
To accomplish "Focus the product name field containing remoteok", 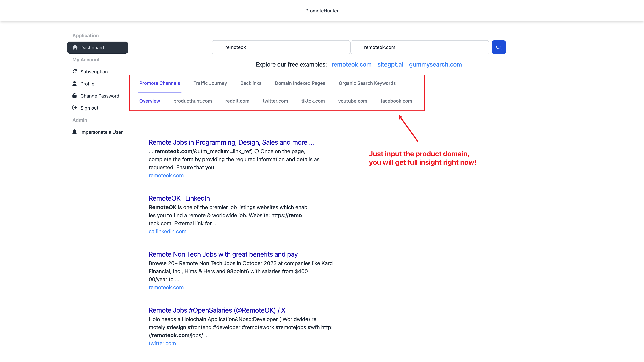I will click(x=281, y=47).
